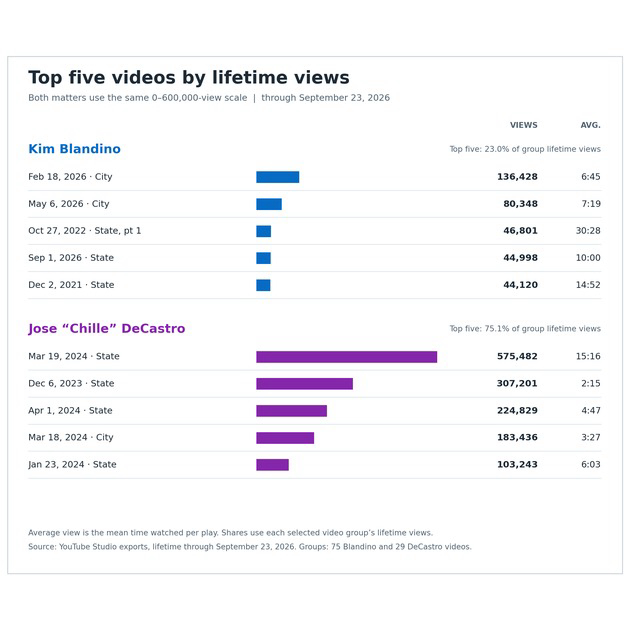The width and height of the screenshot is (630, 630).
Task: Click the 4:47 average value
Action: pyautogui.click(x=591, y=411)
